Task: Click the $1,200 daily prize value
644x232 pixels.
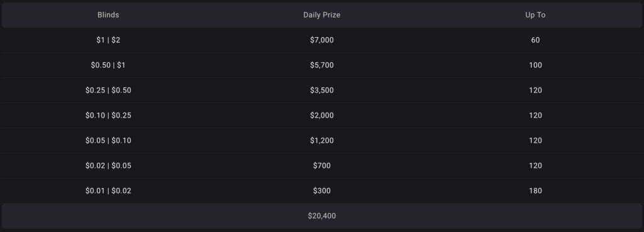Action: (x=321, y=140)
